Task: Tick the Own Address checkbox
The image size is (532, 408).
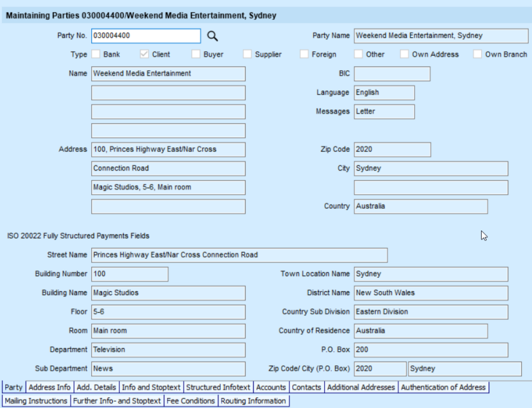Action: (x=404, y=54)
